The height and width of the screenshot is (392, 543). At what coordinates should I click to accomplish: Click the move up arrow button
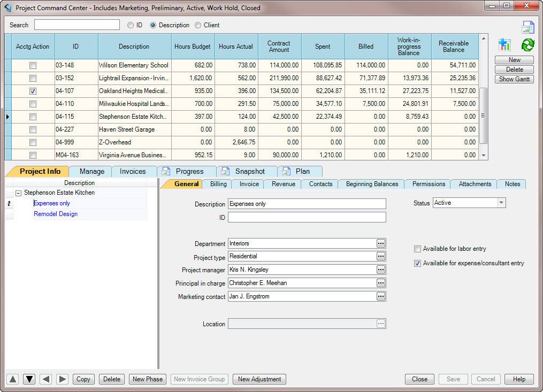click(13, 379)
